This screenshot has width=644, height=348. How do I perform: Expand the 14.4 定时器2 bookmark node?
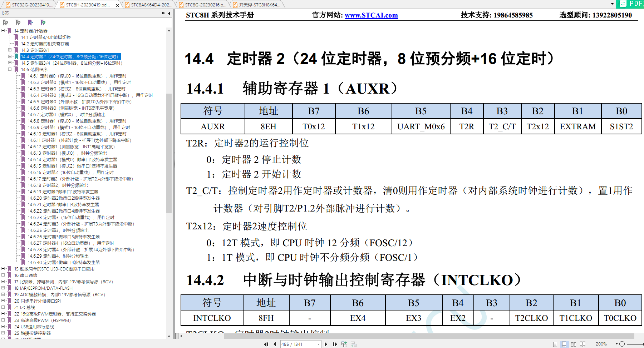coord(10,56)
